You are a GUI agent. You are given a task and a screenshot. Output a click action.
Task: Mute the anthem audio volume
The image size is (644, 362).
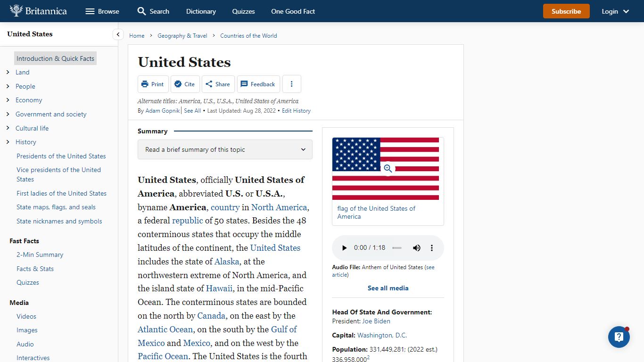point(417,248)
